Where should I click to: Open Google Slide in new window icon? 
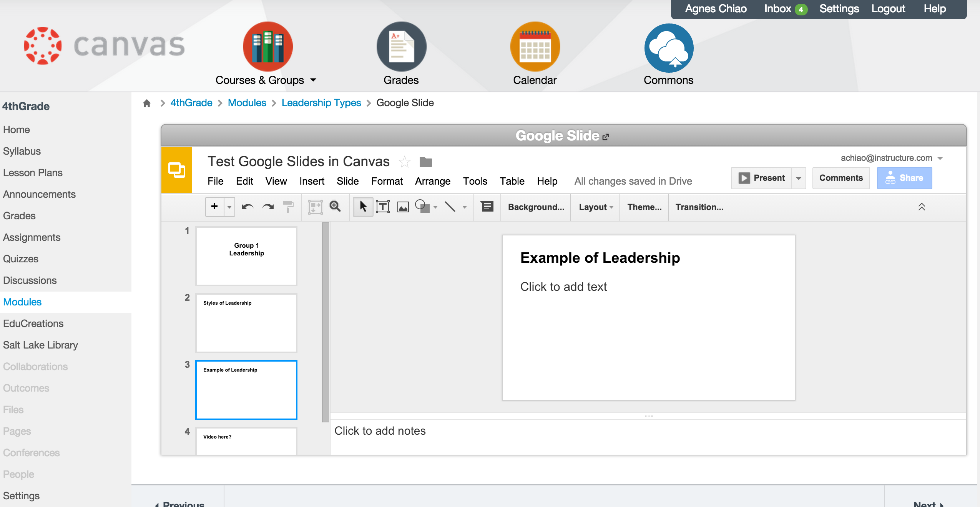(x=606, y=137)
